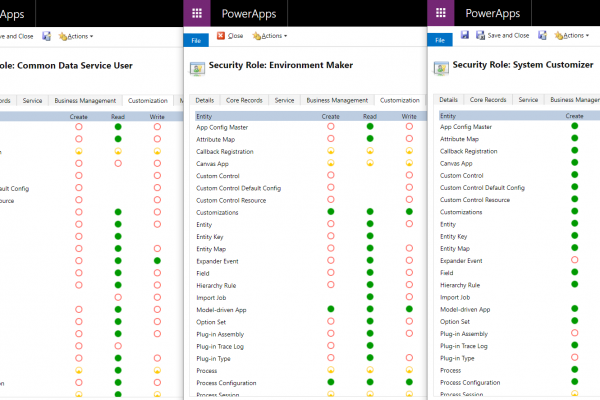Open Actions dropdown in Environment Maker window
The height and width of the screenshot is (400, 600).
pyautogui.click(x=270, y=36)
